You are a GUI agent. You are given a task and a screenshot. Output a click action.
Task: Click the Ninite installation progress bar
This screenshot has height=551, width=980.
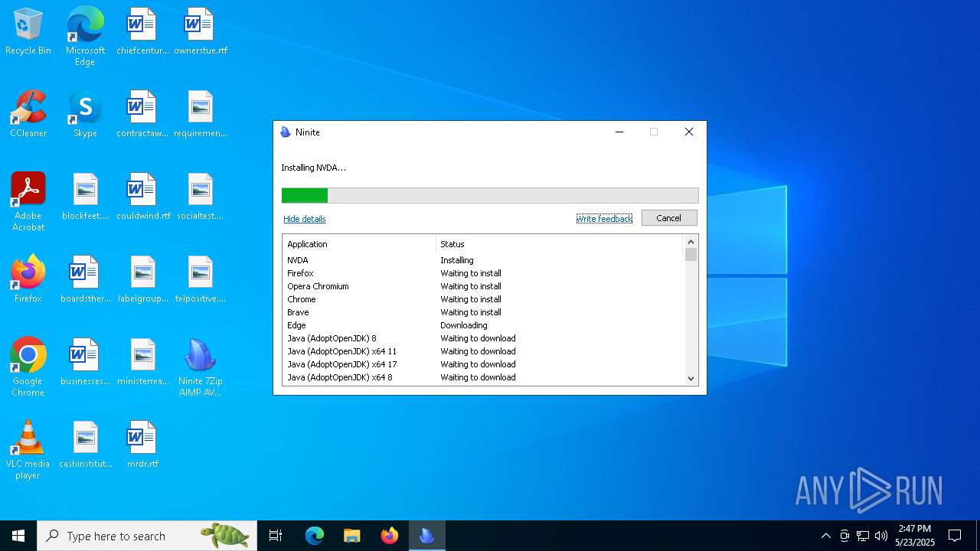(490, 196)
